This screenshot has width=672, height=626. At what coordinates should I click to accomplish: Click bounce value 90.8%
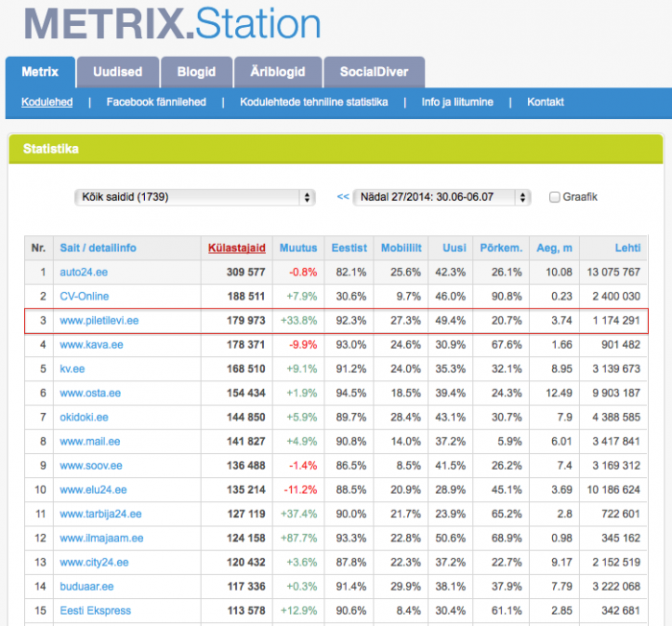(507, 297)
